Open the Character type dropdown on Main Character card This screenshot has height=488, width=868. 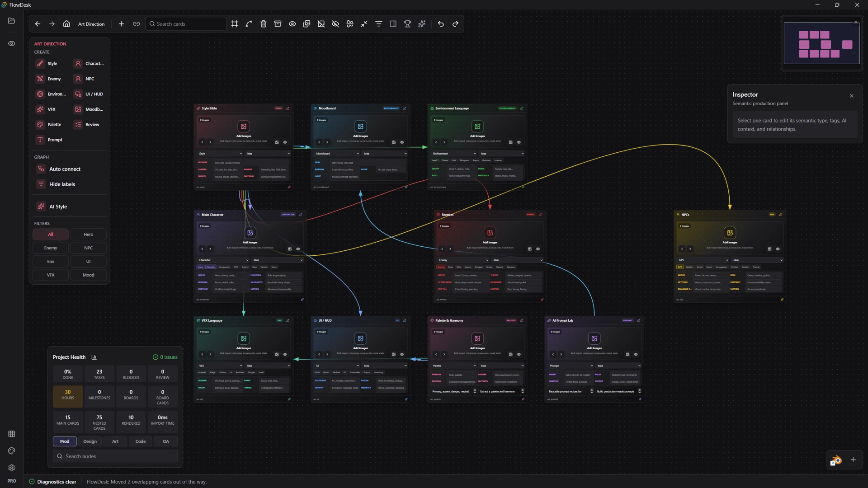223,260
